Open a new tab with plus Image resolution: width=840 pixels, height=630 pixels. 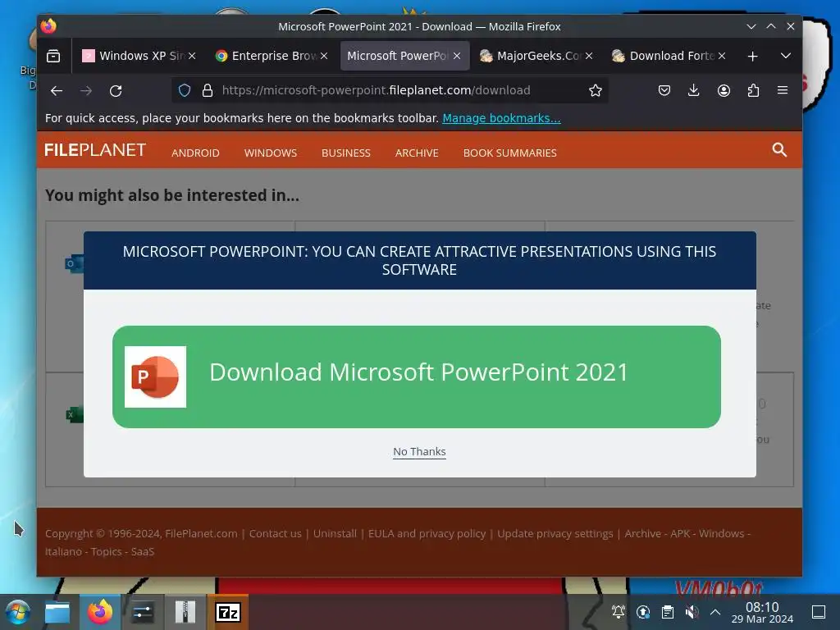click(x=752, y=56)
